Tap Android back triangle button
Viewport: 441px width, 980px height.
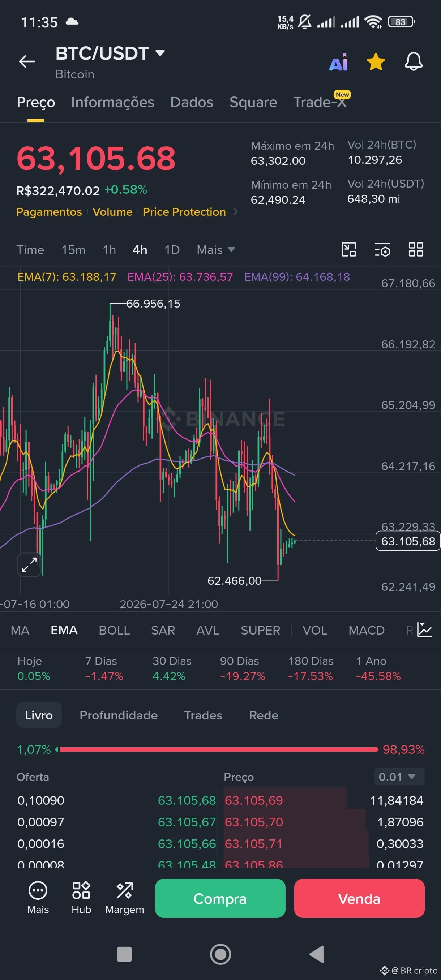coord(317,954)
